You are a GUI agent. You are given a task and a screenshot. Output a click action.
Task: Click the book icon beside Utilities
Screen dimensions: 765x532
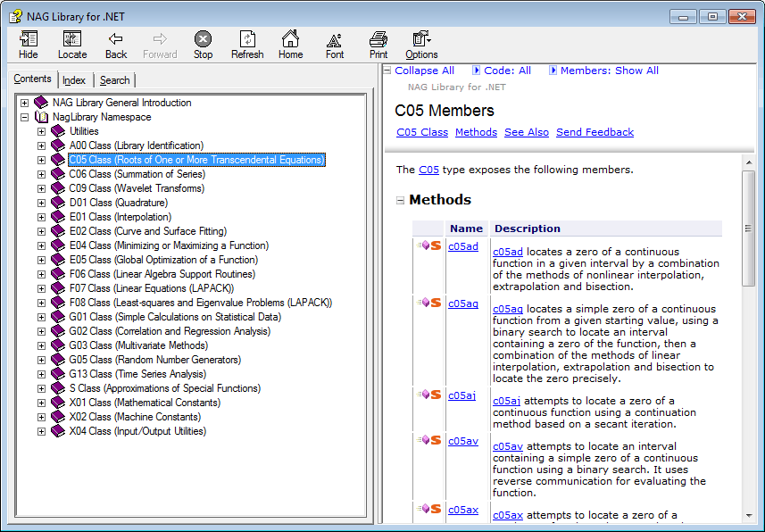tap(58, 131)
